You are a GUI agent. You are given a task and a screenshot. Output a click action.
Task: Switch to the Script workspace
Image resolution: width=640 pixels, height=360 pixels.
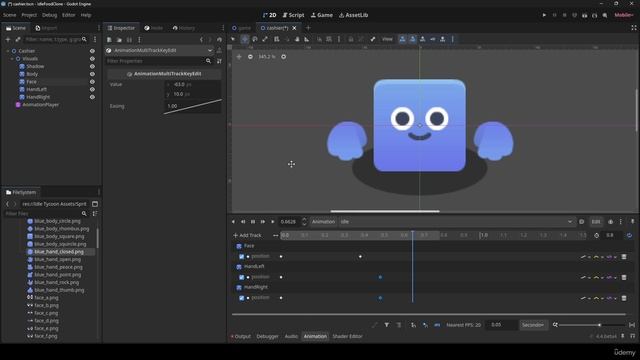[x=293, y=15]
